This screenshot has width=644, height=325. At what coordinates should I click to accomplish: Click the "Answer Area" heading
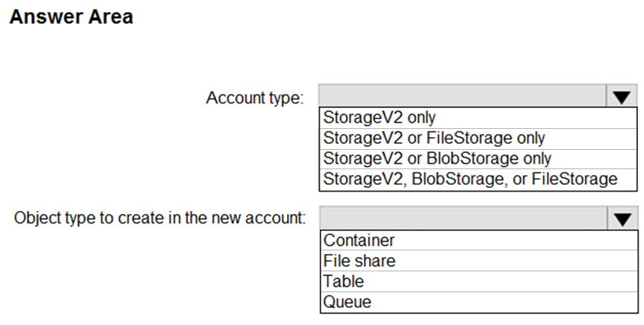(x=71, y=17)
